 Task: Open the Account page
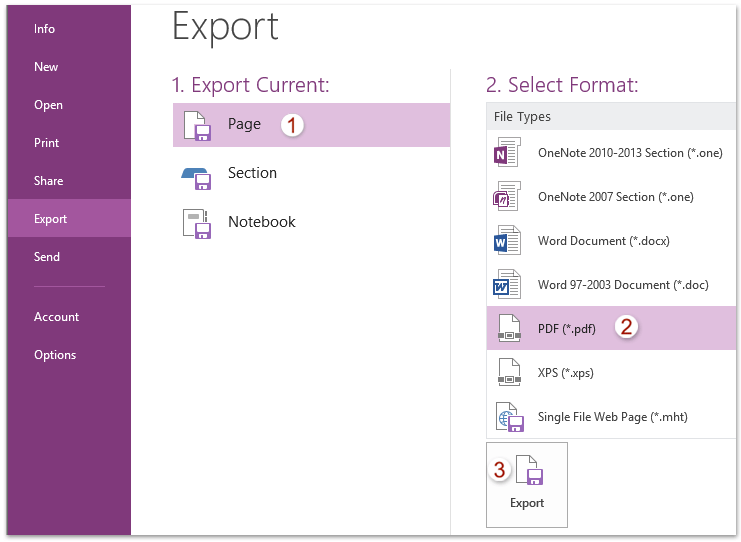pyautogui.click(x=56, y=317)
